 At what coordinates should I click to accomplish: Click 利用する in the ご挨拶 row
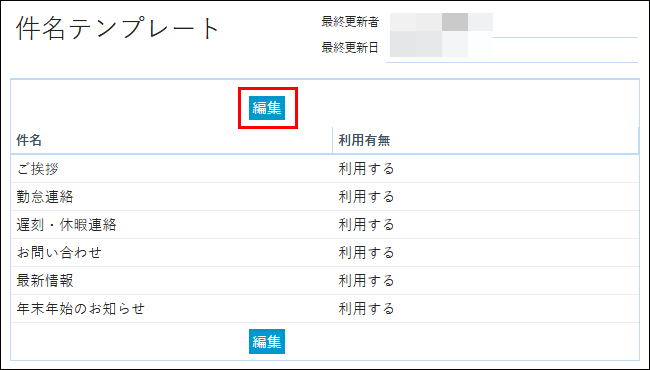[366, 169]
